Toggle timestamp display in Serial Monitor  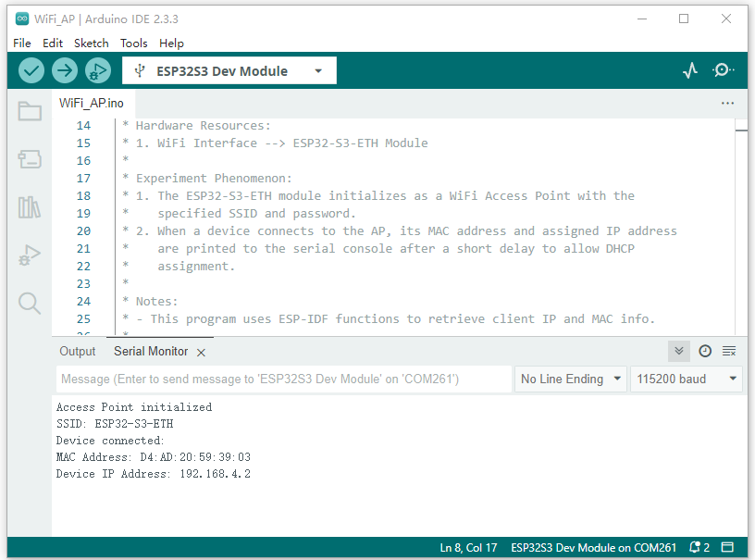click(705, 351)
